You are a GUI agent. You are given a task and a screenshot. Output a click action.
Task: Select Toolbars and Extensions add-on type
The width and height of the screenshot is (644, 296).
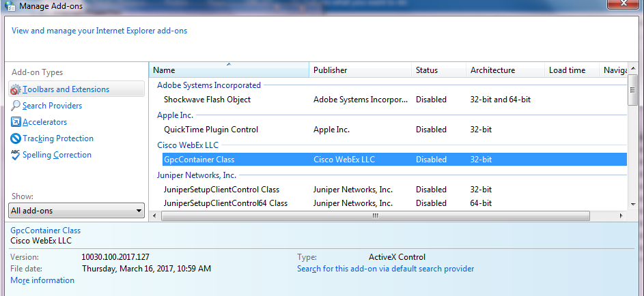tap(76, 89)
